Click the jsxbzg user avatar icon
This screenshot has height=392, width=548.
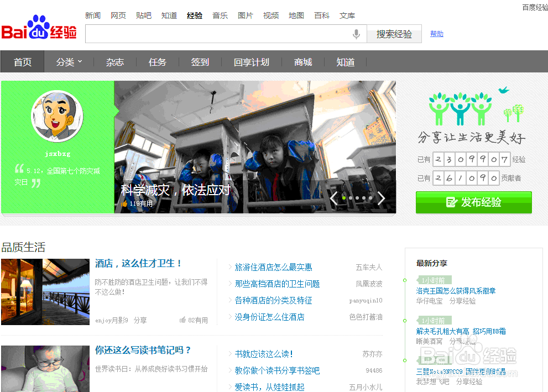58,117
